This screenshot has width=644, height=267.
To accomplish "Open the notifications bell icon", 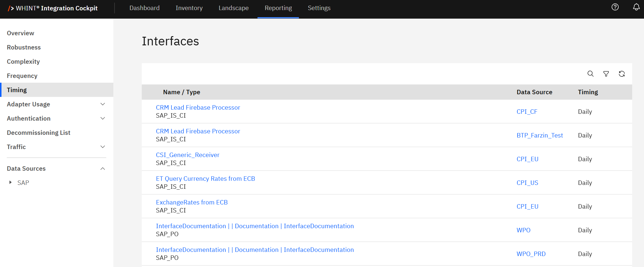I will (x=636, y=7).
